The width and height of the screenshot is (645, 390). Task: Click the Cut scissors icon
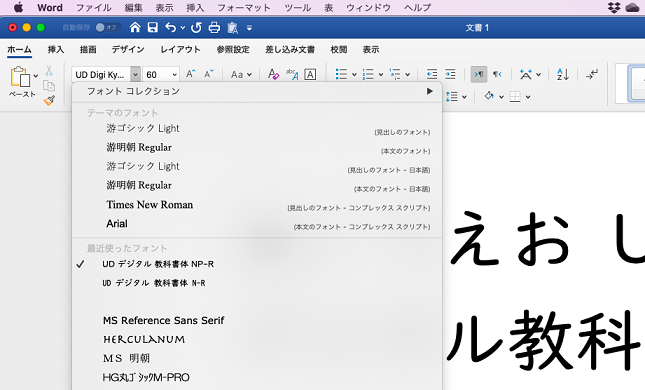(49, 71)
